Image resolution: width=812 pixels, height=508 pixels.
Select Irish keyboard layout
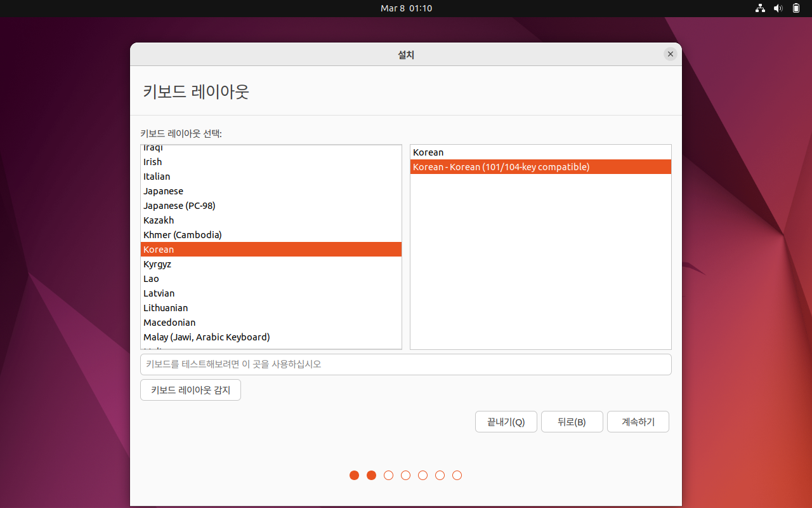tap(271, 162)
